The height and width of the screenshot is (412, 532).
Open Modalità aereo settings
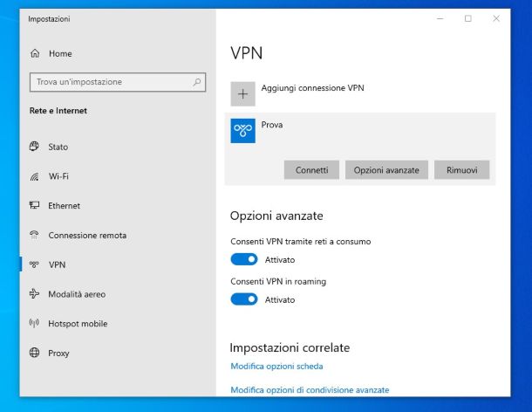(77, 294)
